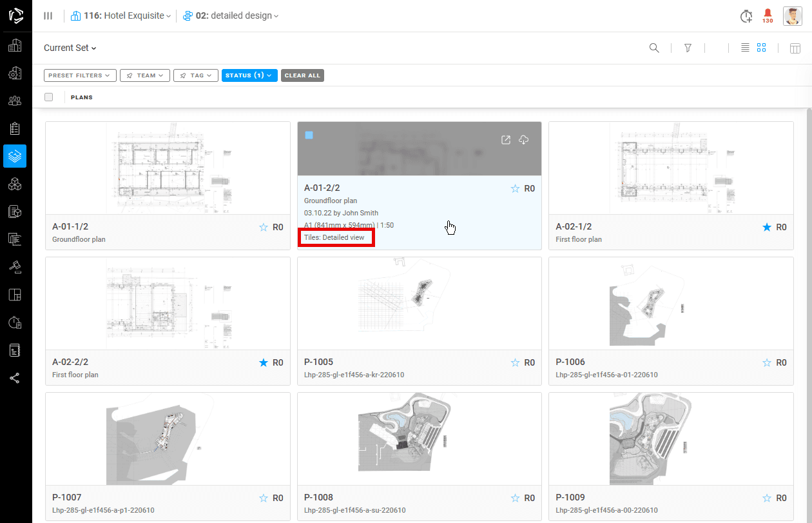Click '03.10.22 by John Smith' text

point(341,213)
